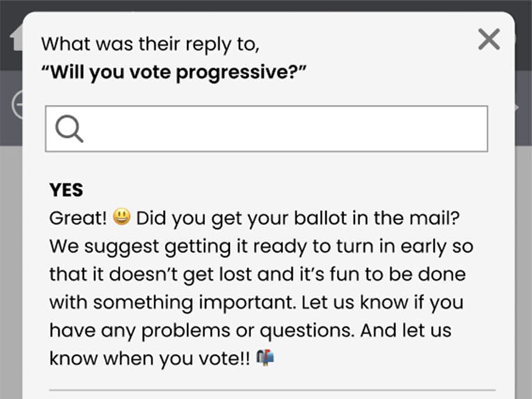Viewport: 532px width, 399px height.
Task: Close the reply dialog with the X
Action: 489,39
